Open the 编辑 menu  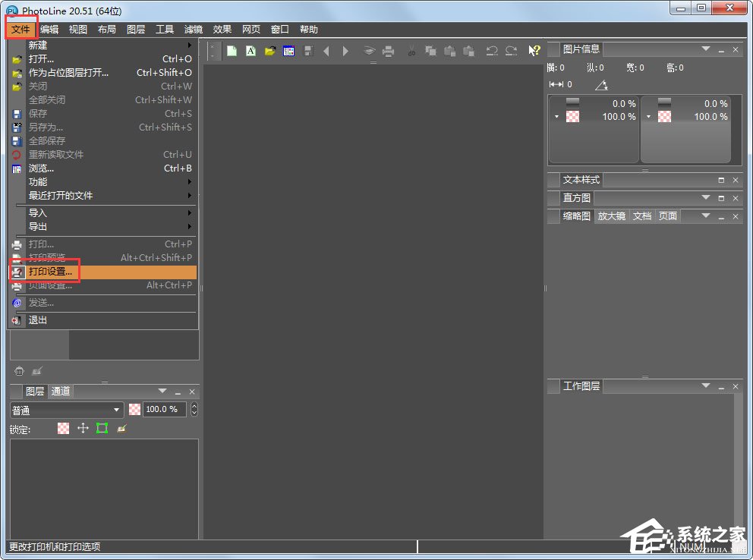(49, 30)
